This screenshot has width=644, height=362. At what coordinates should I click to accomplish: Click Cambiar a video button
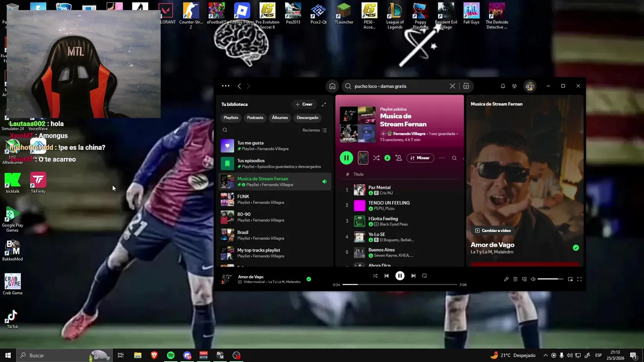(493, 231)
